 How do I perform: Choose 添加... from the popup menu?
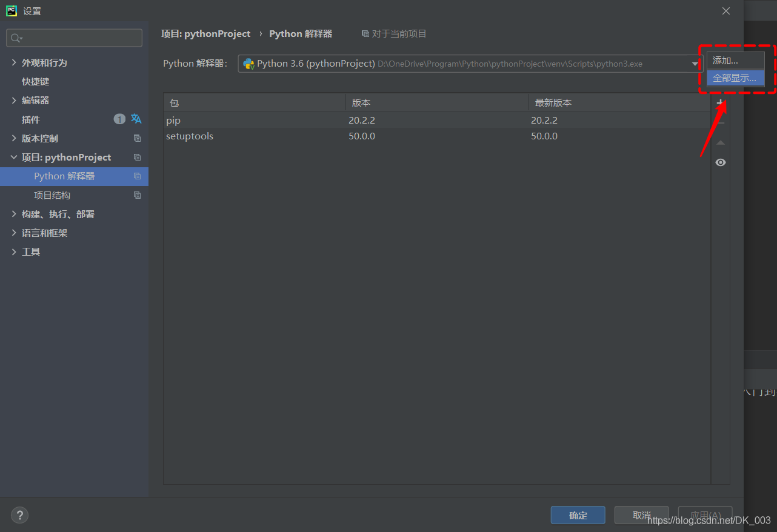click(x=735, y=61)
